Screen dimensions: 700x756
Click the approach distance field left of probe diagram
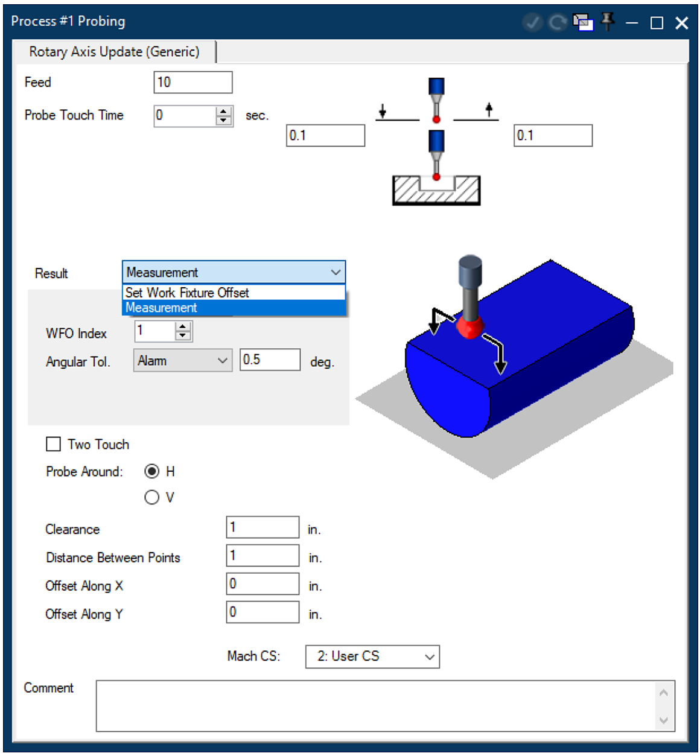pos(326,135)
